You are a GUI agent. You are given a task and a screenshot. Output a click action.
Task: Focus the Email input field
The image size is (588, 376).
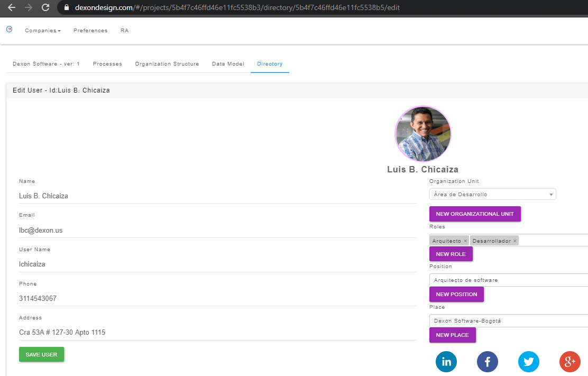(x=217, y=231)
